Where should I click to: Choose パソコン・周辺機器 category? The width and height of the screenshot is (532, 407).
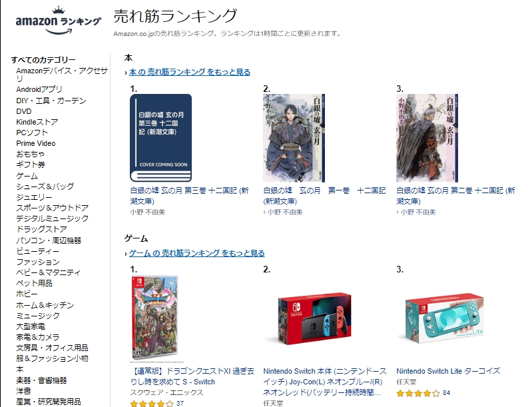pos(49,240)
